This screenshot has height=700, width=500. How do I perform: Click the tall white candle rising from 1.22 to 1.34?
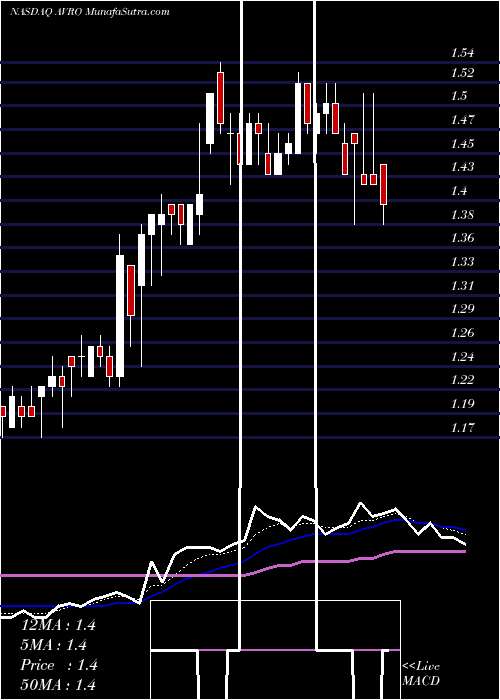[120, 316]
